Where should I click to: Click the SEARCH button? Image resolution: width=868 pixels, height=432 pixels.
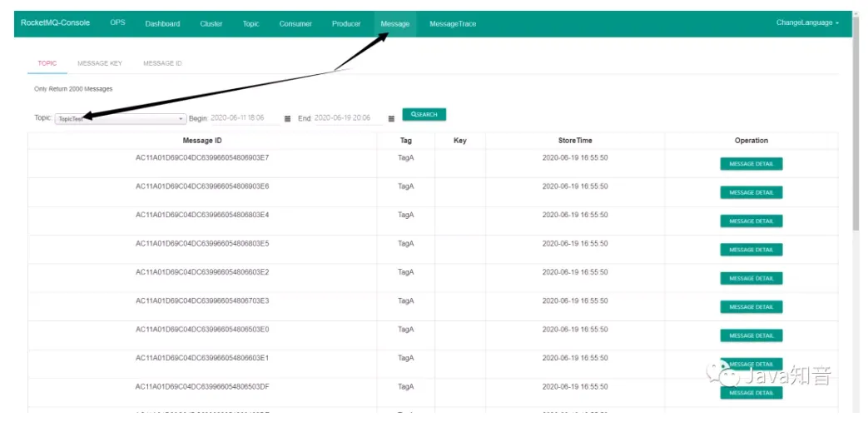[x=424, y=115]
